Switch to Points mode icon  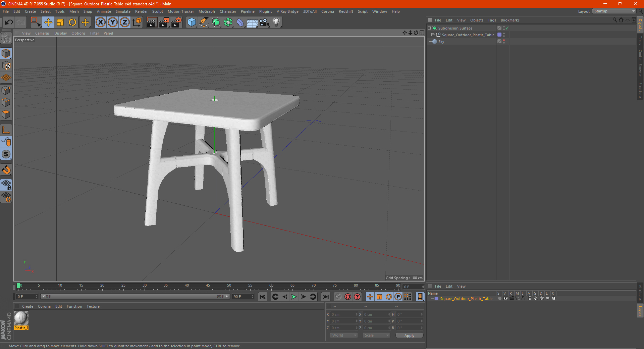[6, 90]
